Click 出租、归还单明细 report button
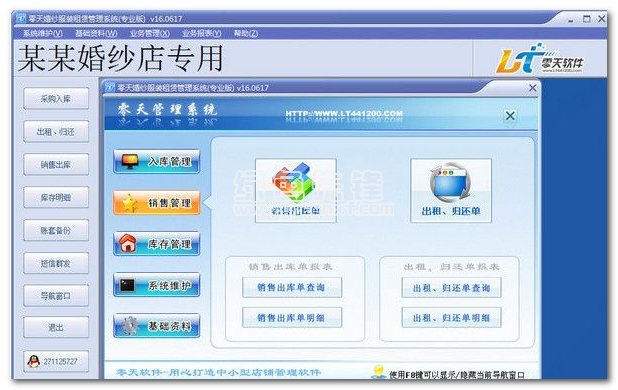618x390 pixels. point(451,318)
